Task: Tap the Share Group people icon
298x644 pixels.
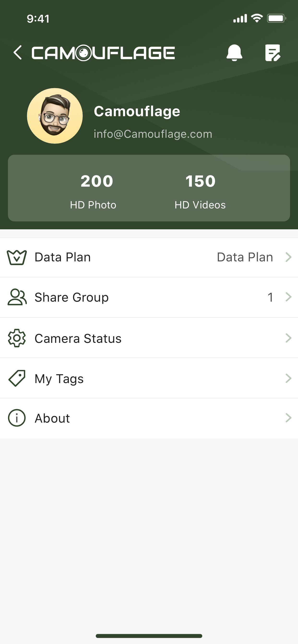Action: pos(17,297)
